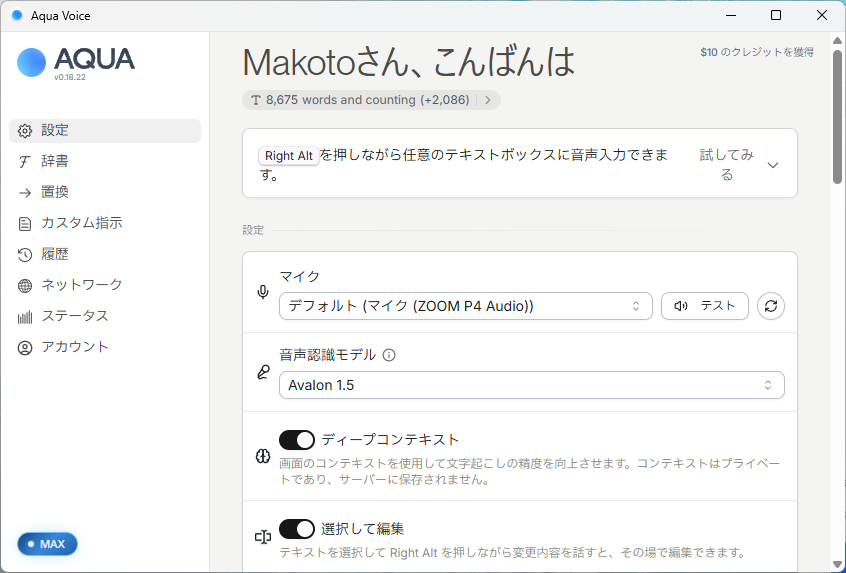
Task: Click the テスト microphone button
Action: [x=705, y=306]
